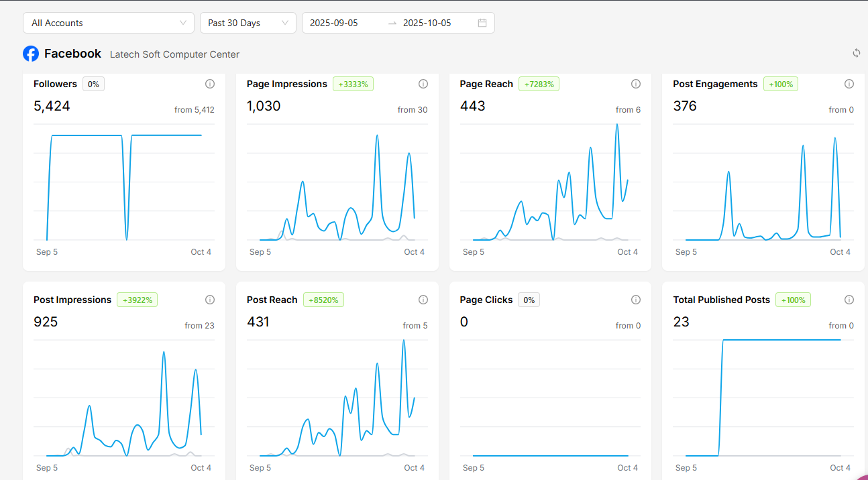Refresh the Facebook analytics data
868x480 pixels.
(x=857, y=53)
